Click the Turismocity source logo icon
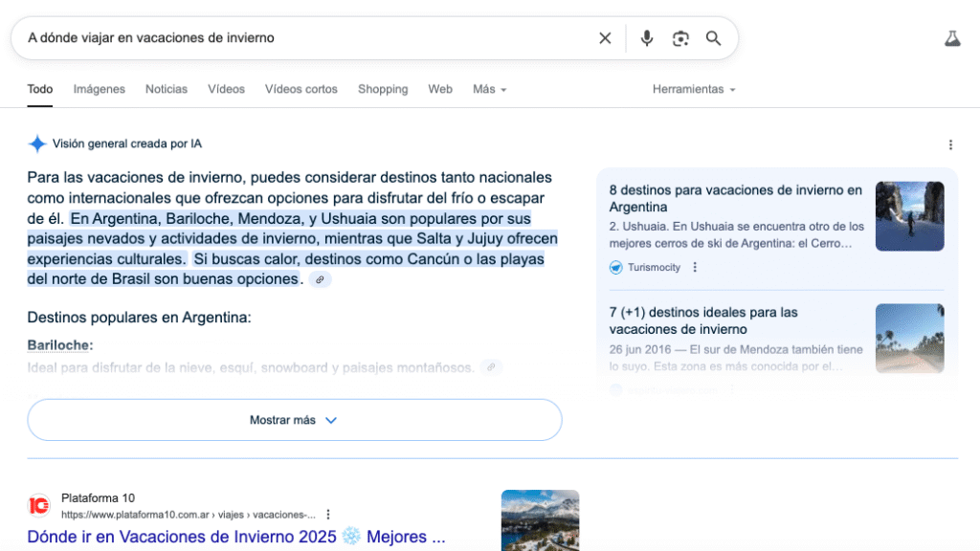 [x=615, y=268]
